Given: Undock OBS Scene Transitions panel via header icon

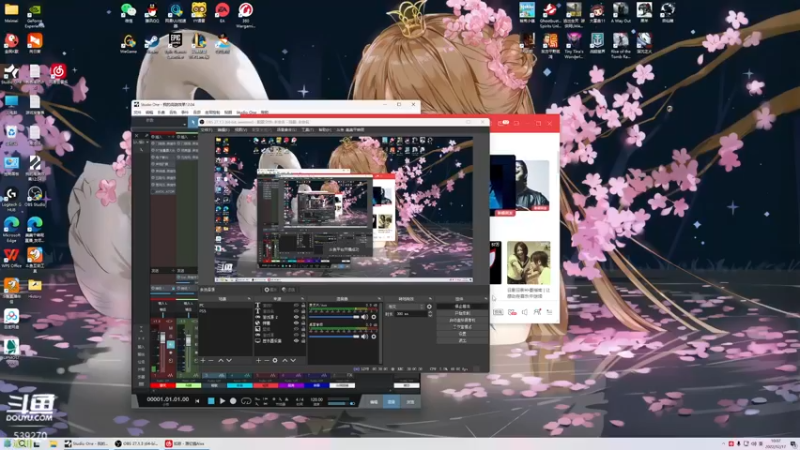Looking at the screenshot, I should coord(430,299).
